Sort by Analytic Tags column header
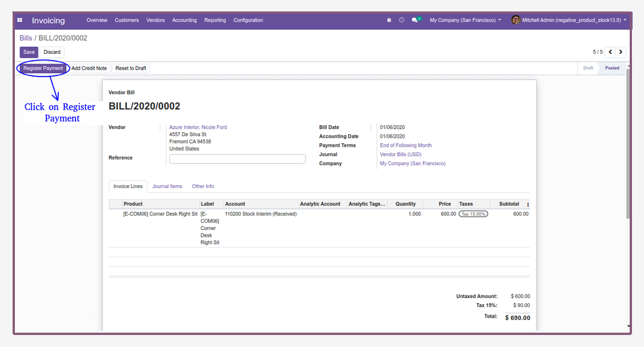Image resolution: width=644 pixels, height=347 pixels. tap(367, 204)
